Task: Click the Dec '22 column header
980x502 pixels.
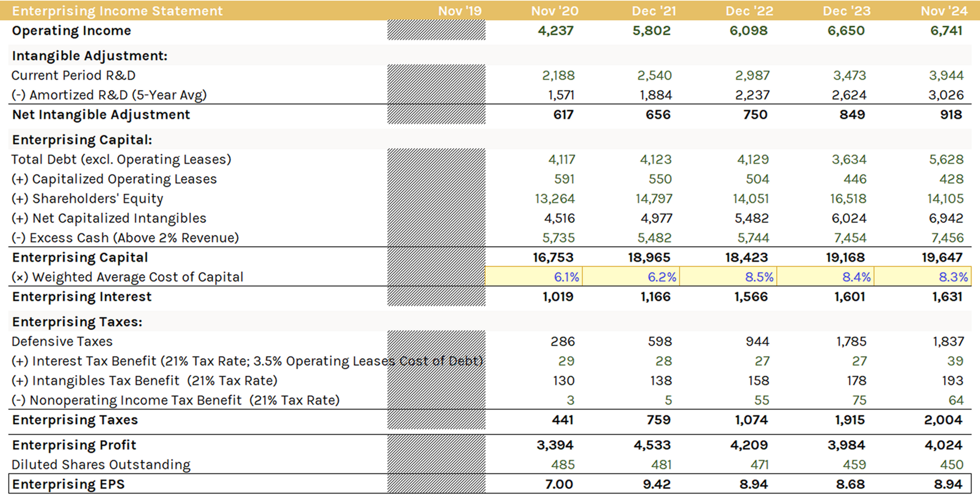Action: [749, 11]
